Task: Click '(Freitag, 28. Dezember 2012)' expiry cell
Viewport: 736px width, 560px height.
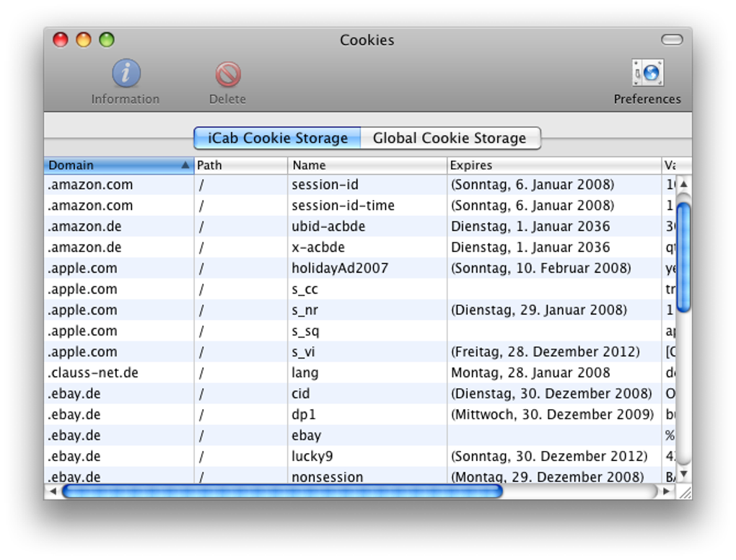Action: [x=554, y=351]
